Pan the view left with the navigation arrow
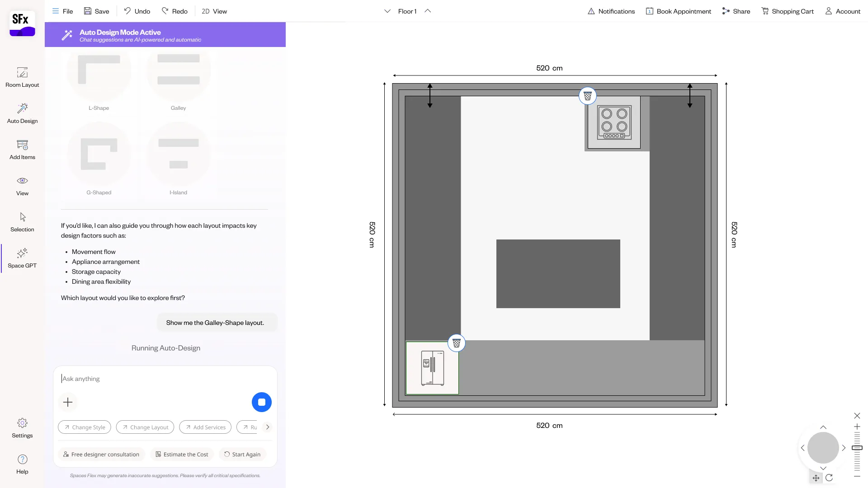Image resolution: width=868 pixels, height=488 pixels. [x=803, y=448]
